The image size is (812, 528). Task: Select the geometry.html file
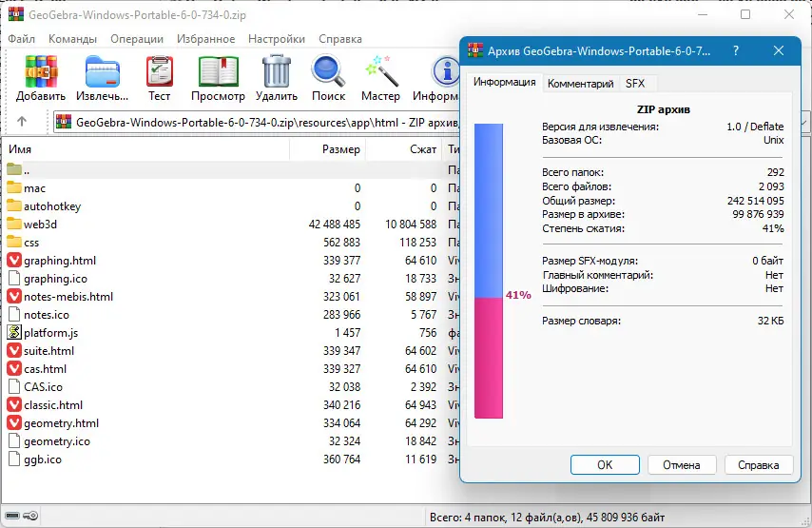(x=61, y=423)
